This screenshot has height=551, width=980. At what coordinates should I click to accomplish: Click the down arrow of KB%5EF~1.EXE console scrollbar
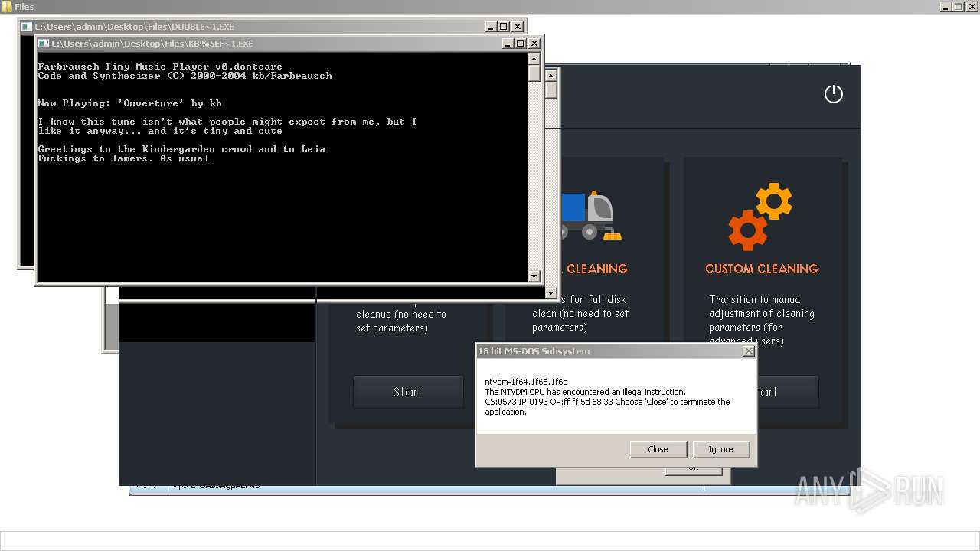[534, 276]
